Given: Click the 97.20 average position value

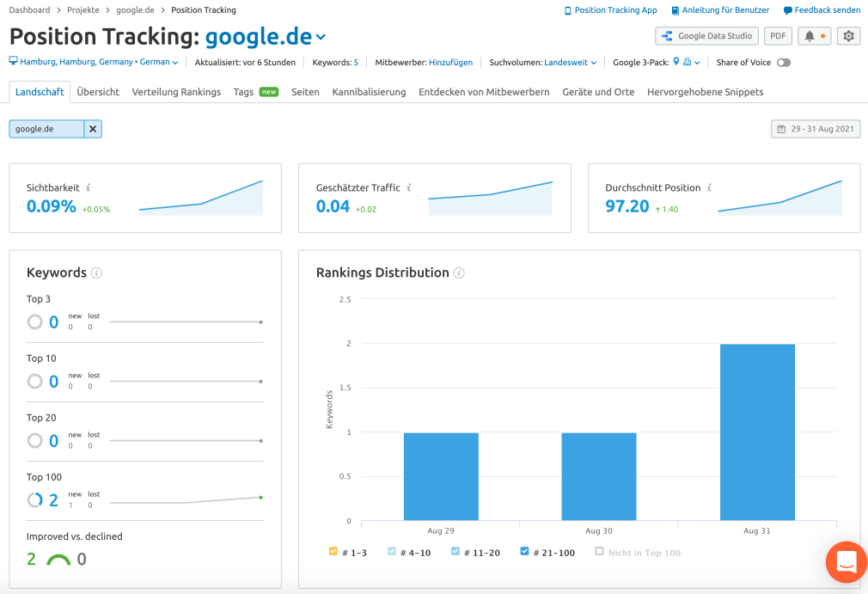Looking at the screenshot, I should (x=627, y=206).
